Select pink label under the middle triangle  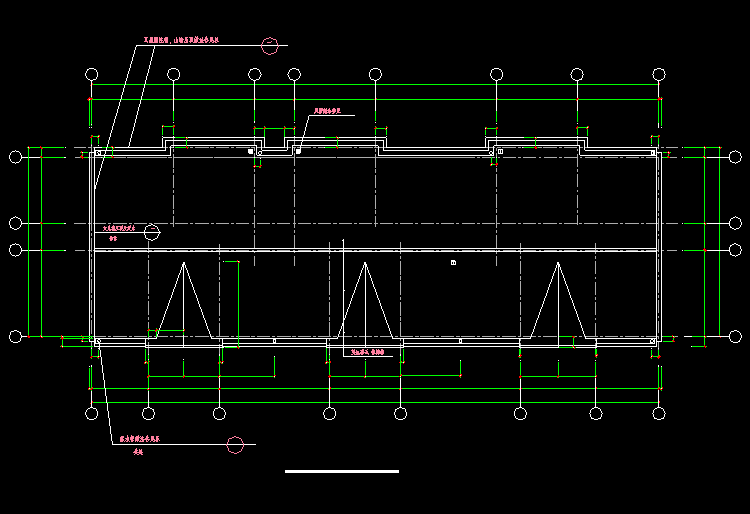[368, 353]
